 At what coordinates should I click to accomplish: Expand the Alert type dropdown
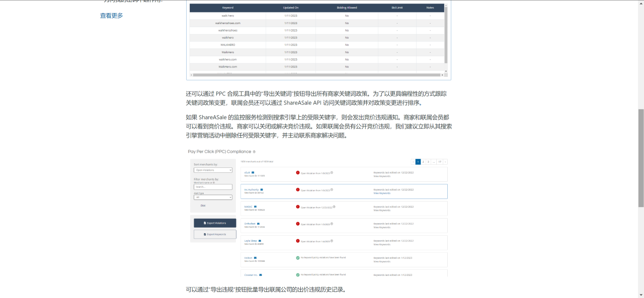(213, 197)
